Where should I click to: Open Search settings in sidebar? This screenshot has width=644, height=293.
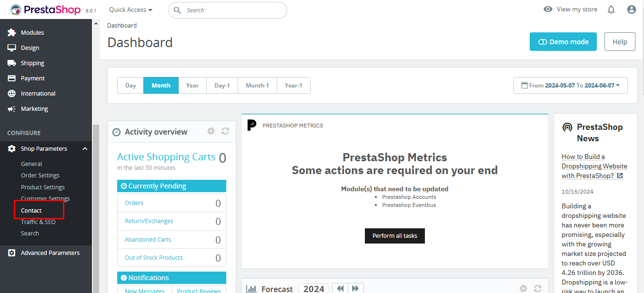(x=30, y=234)
